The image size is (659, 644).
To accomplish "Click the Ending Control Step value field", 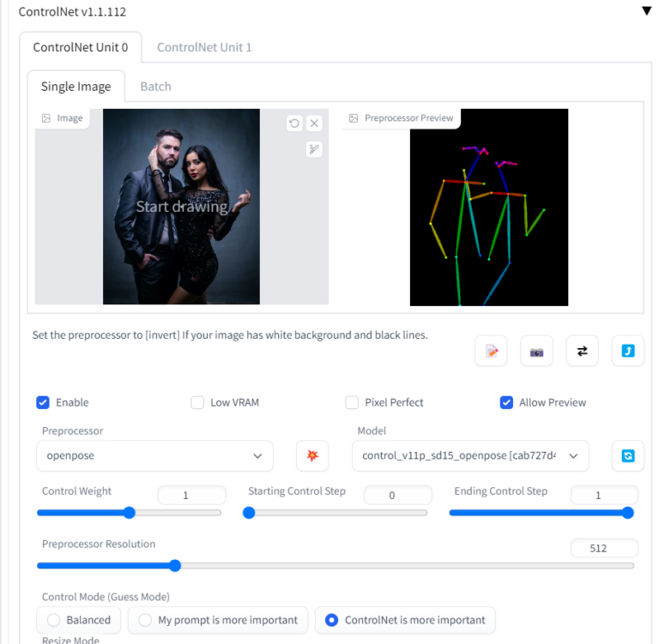I will click(604, 496).
